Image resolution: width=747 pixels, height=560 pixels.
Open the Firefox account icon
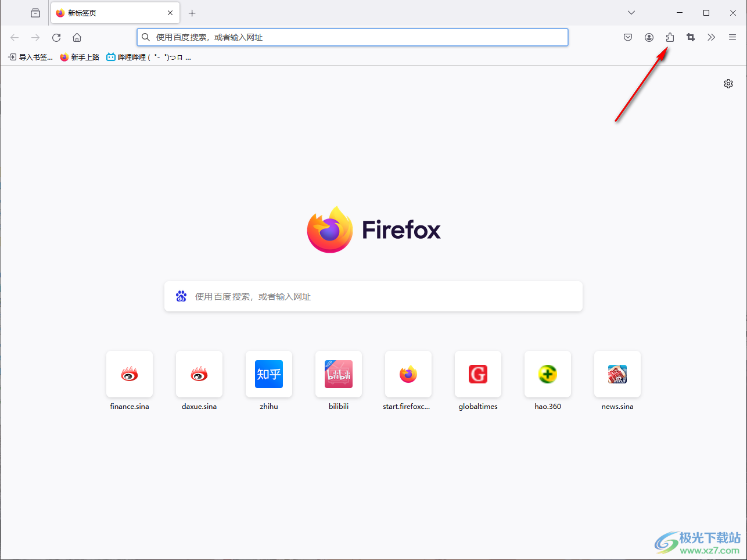[649, 37]
